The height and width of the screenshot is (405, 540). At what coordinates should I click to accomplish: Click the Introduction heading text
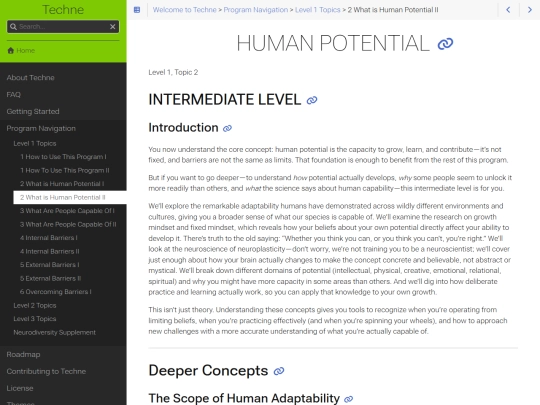[x=183, y=128]
